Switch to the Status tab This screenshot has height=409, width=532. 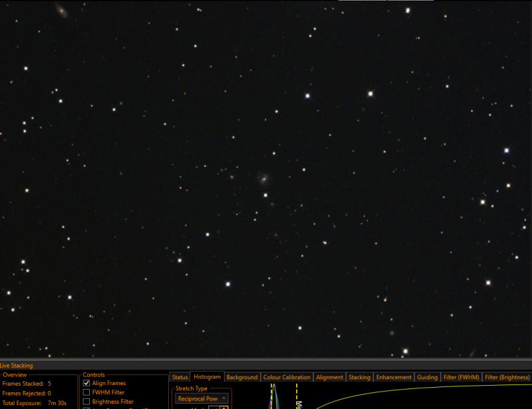180,377
